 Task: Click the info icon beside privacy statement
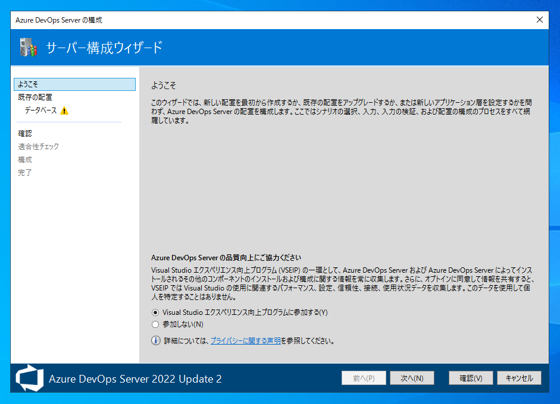tap(156, 341)
